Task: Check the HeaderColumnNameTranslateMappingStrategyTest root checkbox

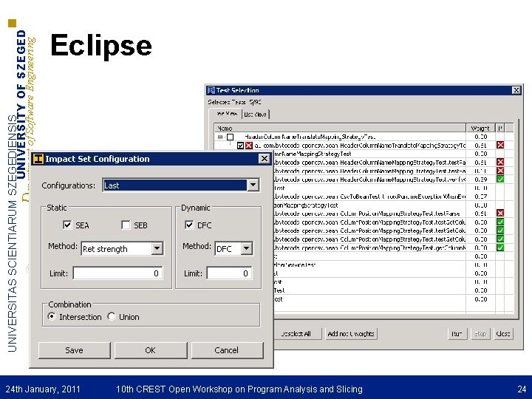Action: click(x=231, y=137)
